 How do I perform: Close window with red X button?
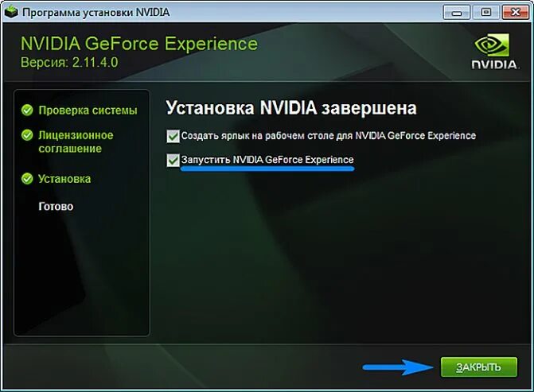(516, 13)
